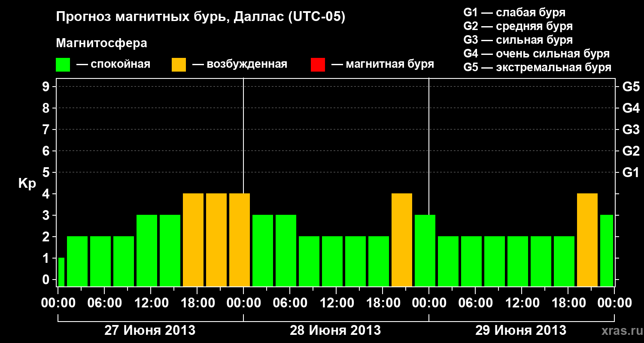Click the lone orange bar on June 28

click(x=402, y=240)
